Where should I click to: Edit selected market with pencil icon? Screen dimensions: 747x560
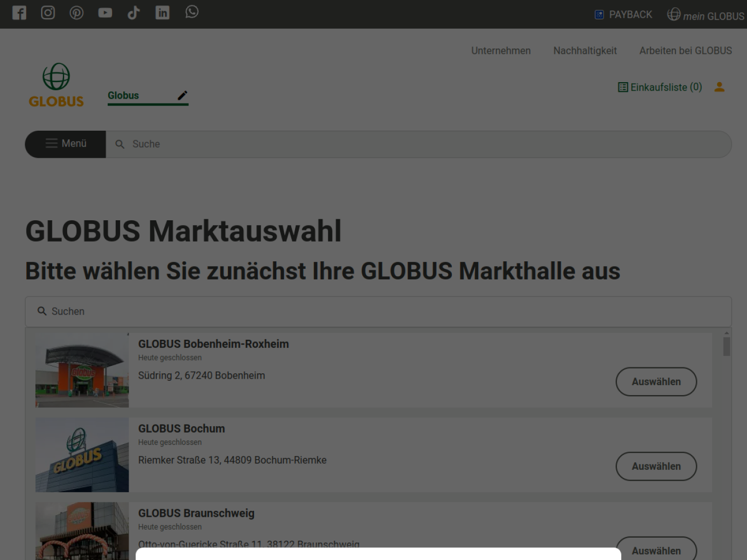pos(182,95)
